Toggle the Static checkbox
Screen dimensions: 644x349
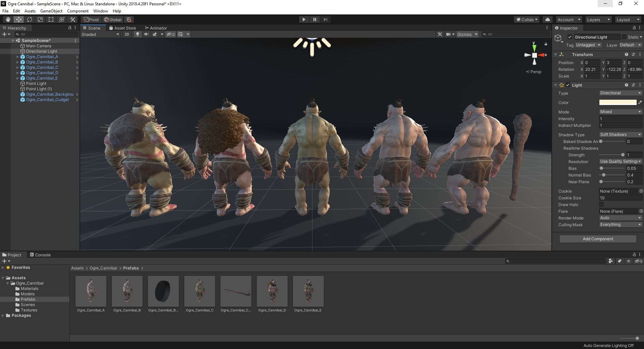(x=624, y=37)
